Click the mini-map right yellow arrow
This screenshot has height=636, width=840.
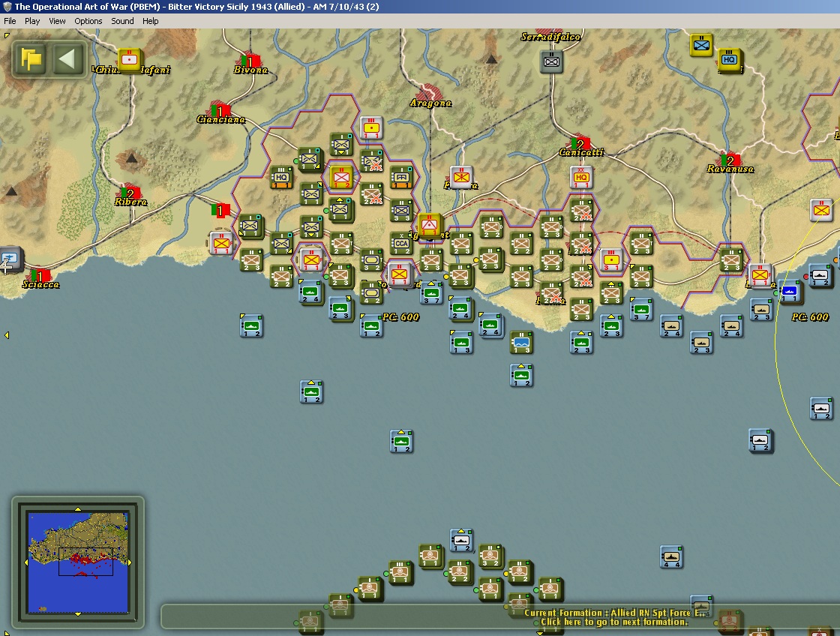[x=130, y=562]
